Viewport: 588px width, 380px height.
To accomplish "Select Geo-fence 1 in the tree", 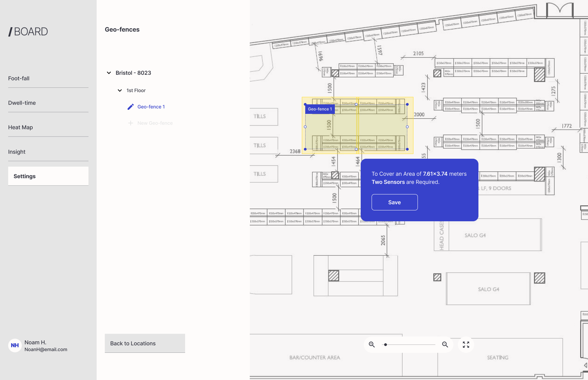I will (x=151, y=107).
